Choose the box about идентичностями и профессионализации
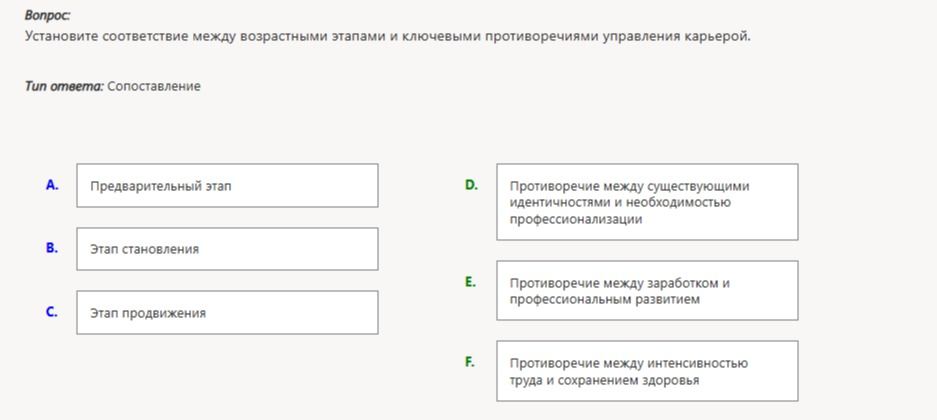This screenshot has height=420, width=937. (x=647, y=202)
